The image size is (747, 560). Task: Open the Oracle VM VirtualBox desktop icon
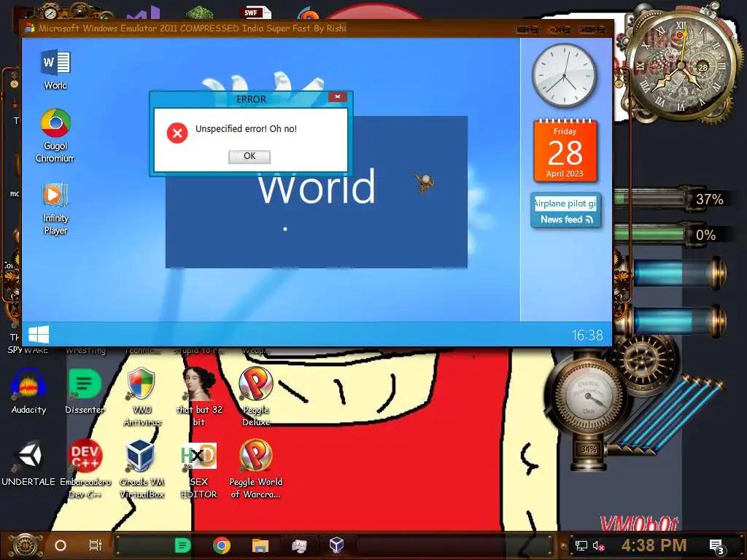click(142, 469)
